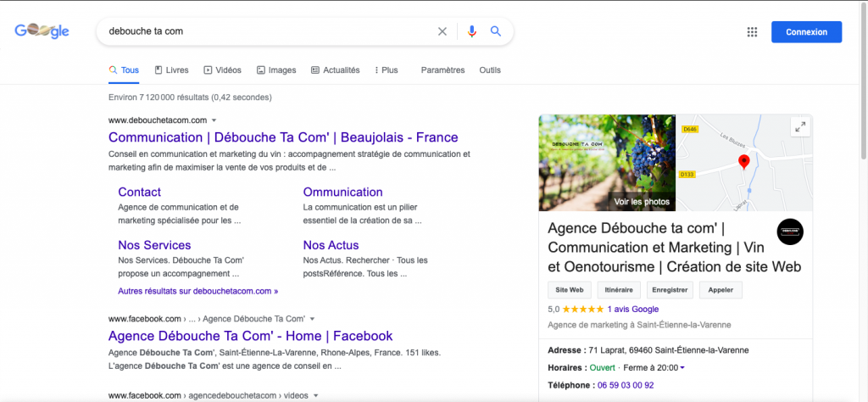
Task: Switch to the Livres tab
Action: coord(171,70)
